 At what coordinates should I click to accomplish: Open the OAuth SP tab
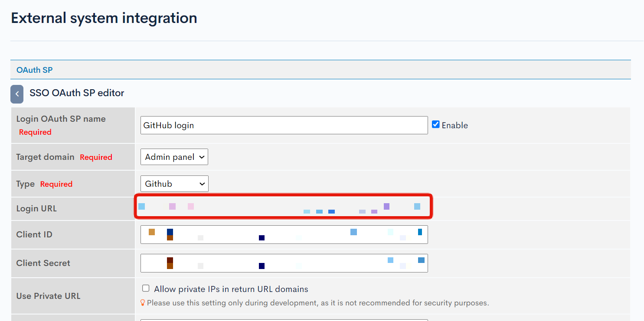(x=35, y=70)
